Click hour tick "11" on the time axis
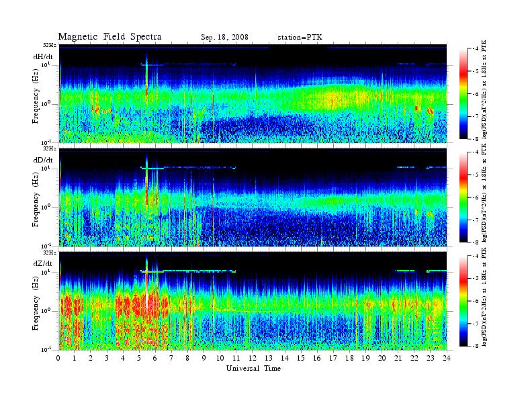 (236, 358)
